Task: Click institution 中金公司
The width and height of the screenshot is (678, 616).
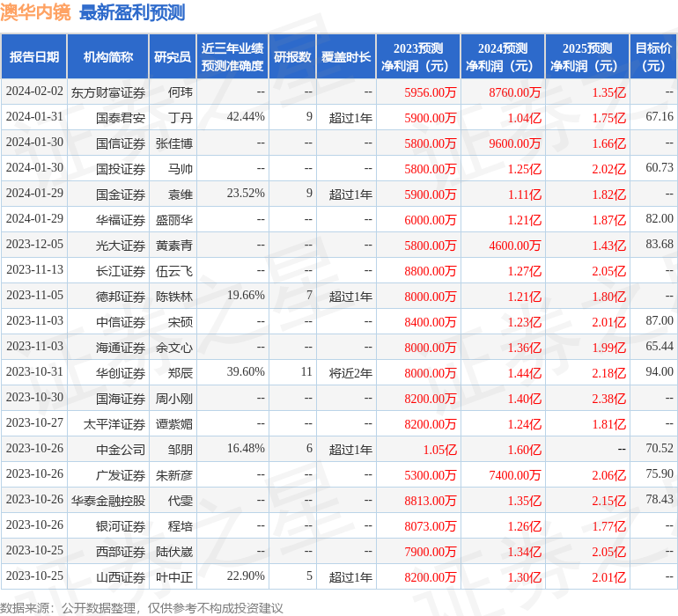Action: pyautogui.click(x=121, y=450)
